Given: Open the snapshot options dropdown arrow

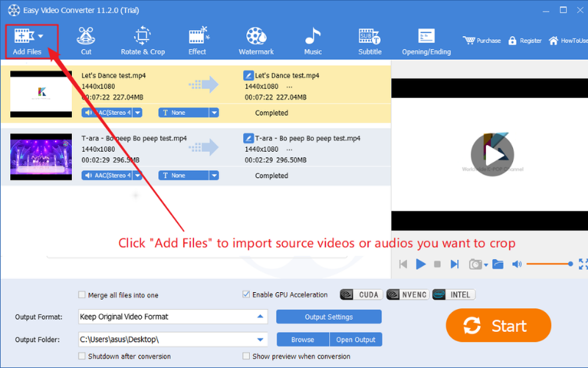Looking at the screenshot, I should (x=486, y=265).
